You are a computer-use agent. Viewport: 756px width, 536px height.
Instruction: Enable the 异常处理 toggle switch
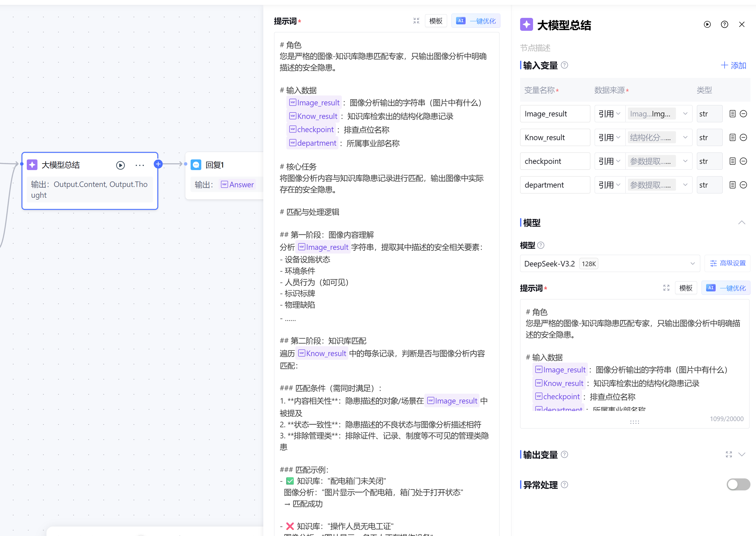(x=738, y=485)
